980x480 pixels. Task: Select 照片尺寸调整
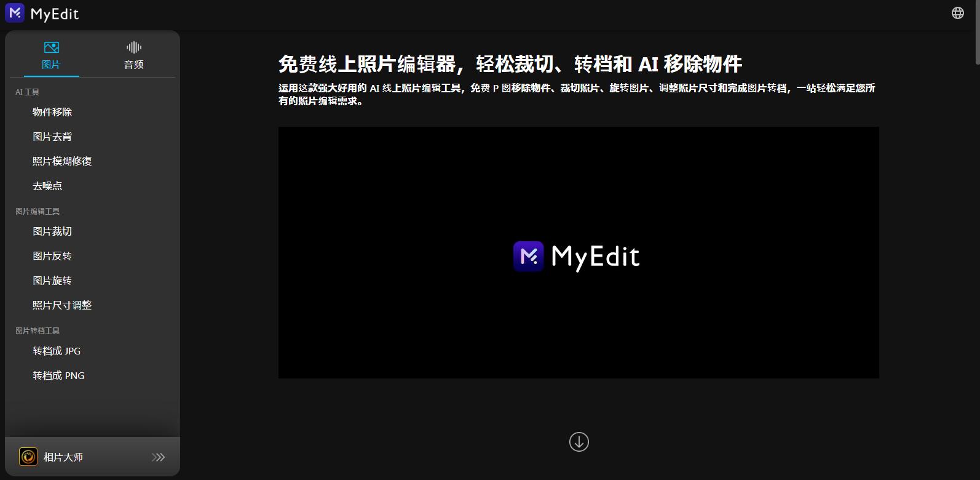tap(62, 305)
